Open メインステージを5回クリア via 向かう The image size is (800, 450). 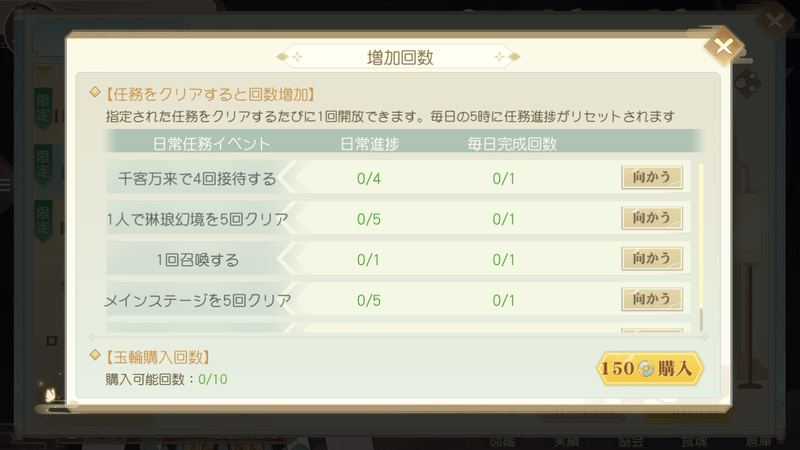[652, 298]
